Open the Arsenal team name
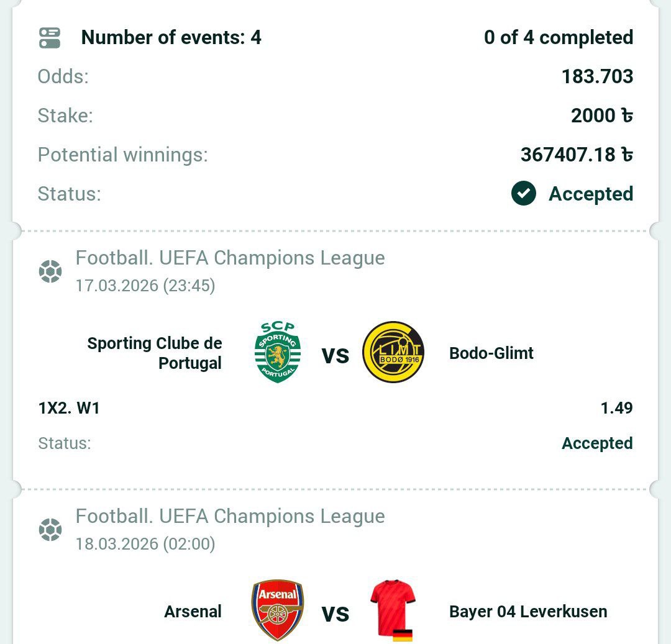The width and height of the screenshot is (671, 644). 193,612
